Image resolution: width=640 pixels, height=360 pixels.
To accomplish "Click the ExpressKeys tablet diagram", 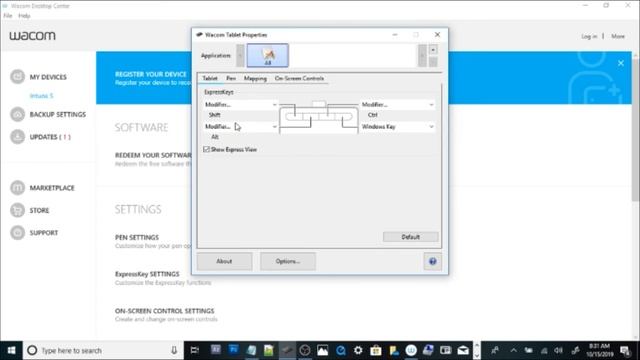I will [x=319, y=118].
